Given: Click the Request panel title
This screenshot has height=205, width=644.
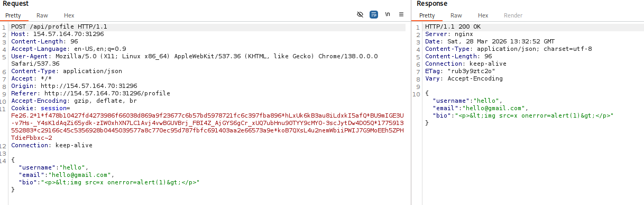Looking at the screenshot, I should 16,4.
